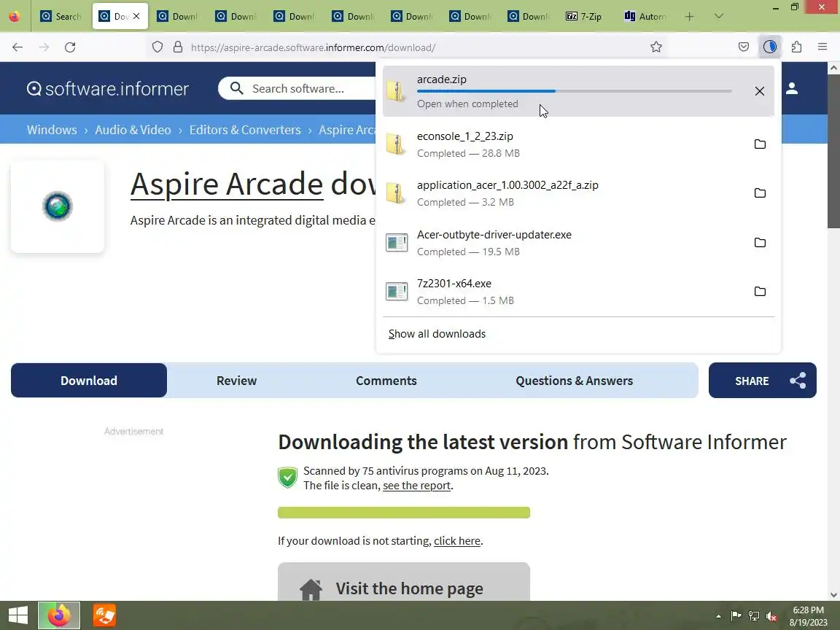840x630 pixels.
Task: Show Acer-outbyte-driver-updater.exe in folder
Action: pyautogui.click(x=760, y=243)
